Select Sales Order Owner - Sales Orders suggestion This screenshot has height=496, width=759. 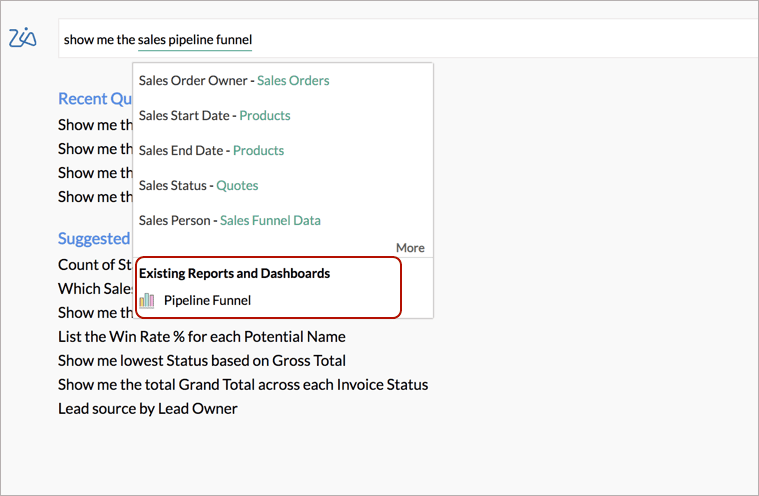(234, 81)
